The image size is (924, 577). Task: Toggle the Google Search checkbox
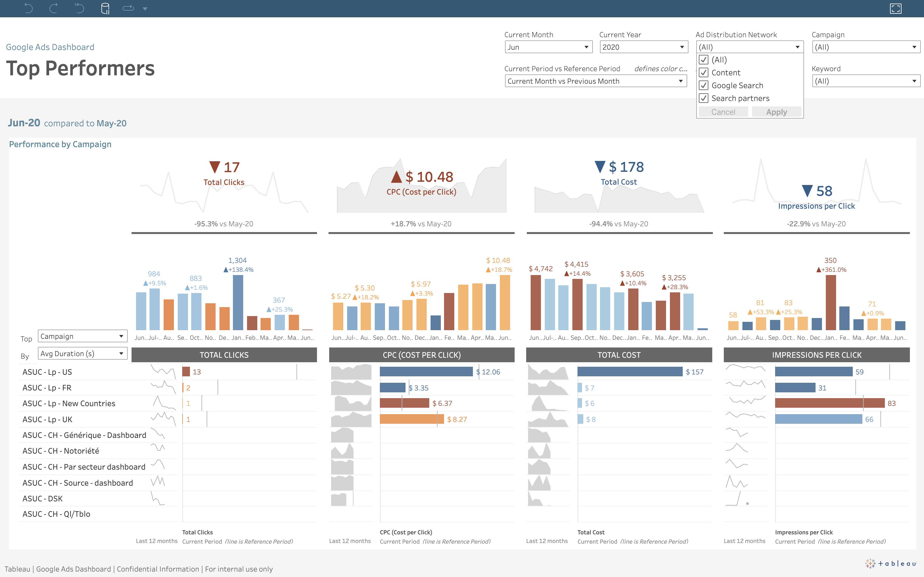click(704, 86)
